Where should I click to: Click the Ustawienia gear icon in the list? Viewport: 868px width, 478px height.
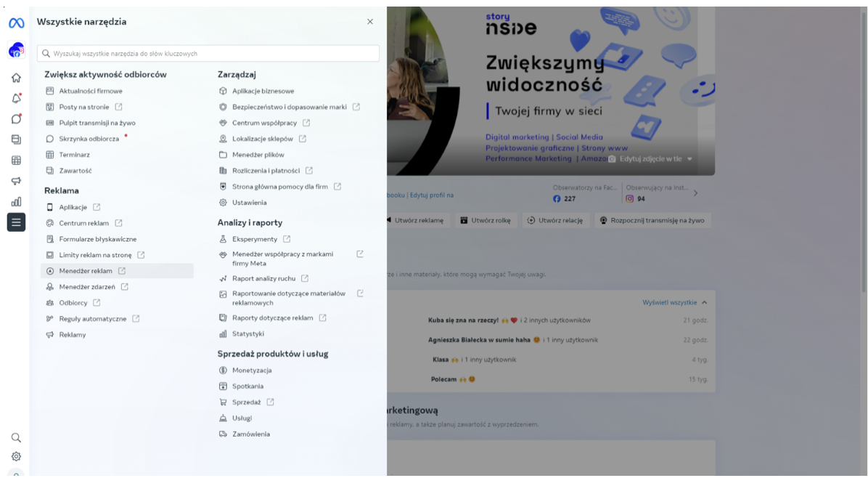tap(223, 203)
